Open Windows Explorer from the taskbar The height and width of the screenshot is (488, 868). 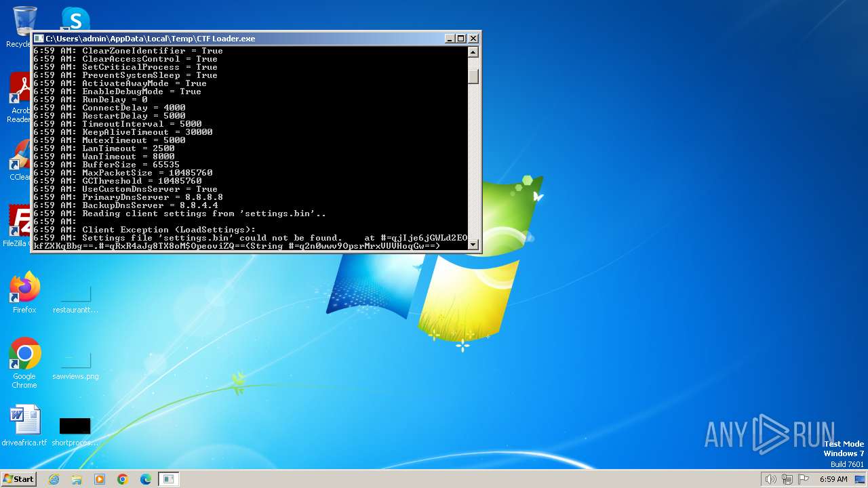coord(77,479)
